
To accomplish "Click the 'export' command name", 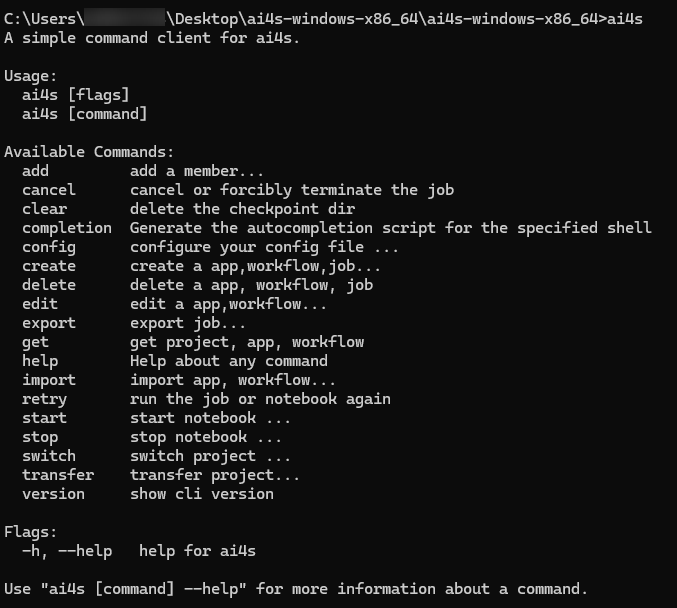I will pyautogui.click(x=49, y=323).
